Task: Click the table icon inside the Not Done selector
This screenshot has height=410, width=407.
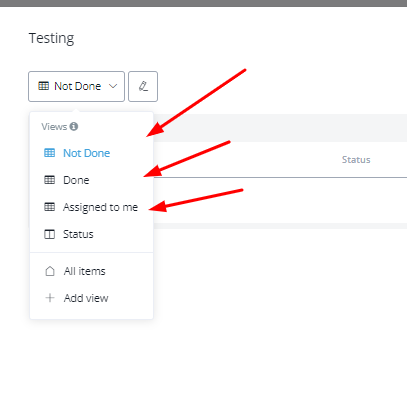Action: (x=43, y=86)
